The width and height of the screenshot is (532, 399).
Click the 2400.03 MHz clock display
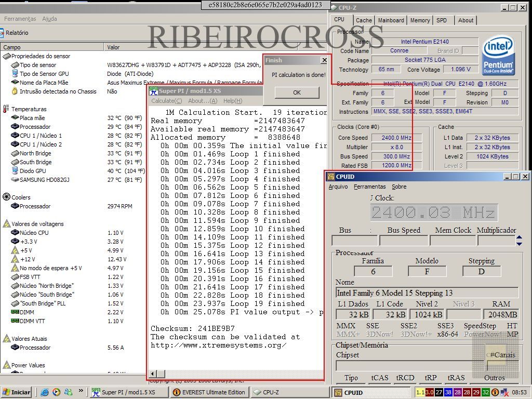point(434,212)
